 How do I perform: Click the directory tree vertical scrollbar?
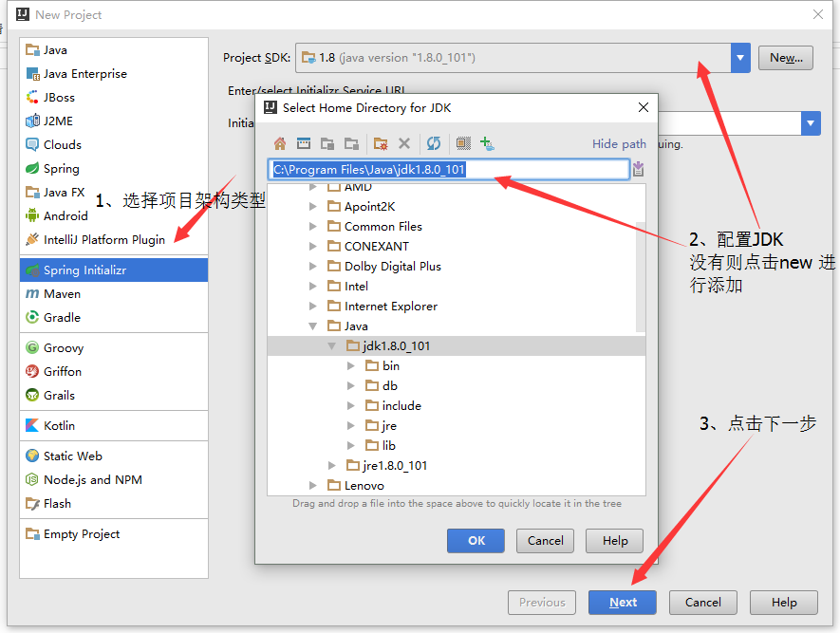point(640,276)
